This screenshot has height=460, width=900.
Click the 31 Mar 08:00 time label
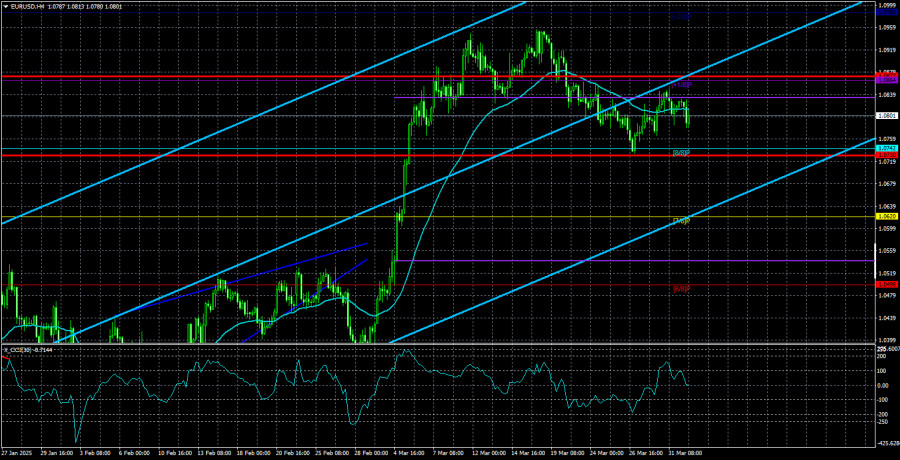686,453
